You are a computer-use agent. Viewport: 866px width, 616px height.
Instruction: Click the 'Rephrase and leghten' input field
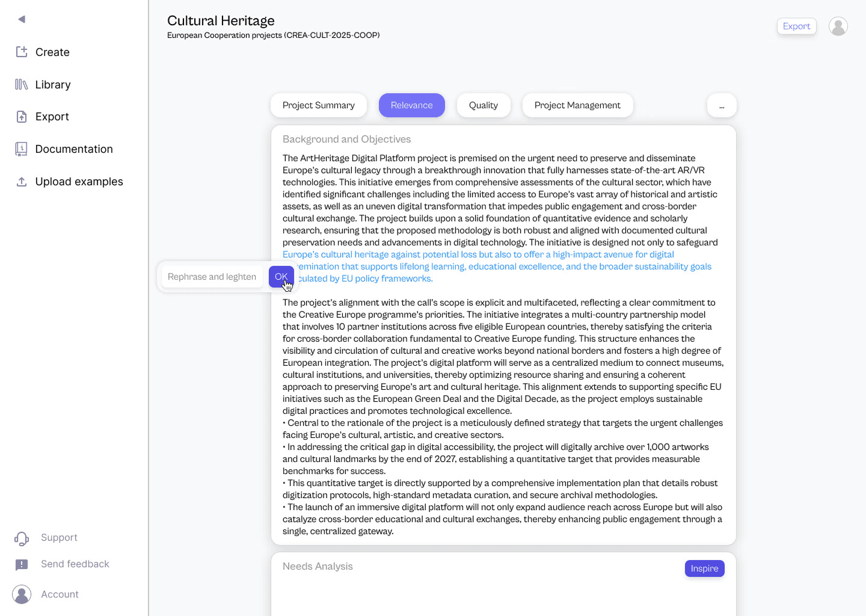pos(212,277)
